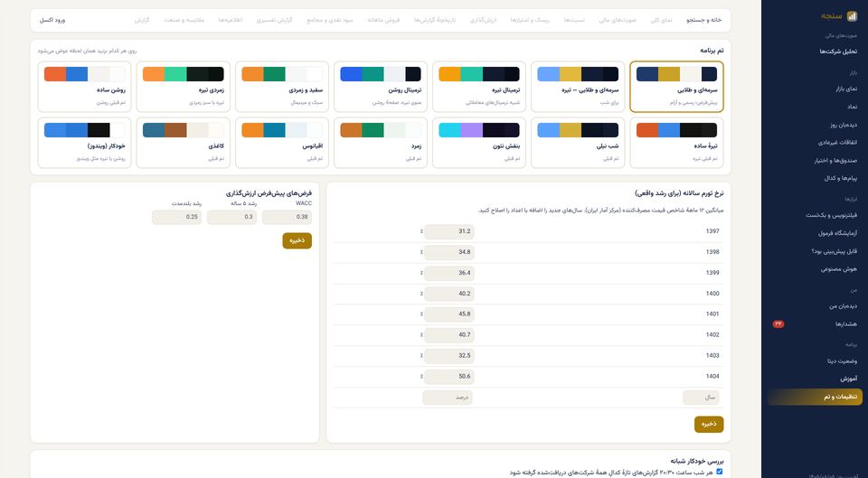Open the گزارش tab in the top bar
The width and height of the screenshot is (868, 478).
[x=142, y=20]
